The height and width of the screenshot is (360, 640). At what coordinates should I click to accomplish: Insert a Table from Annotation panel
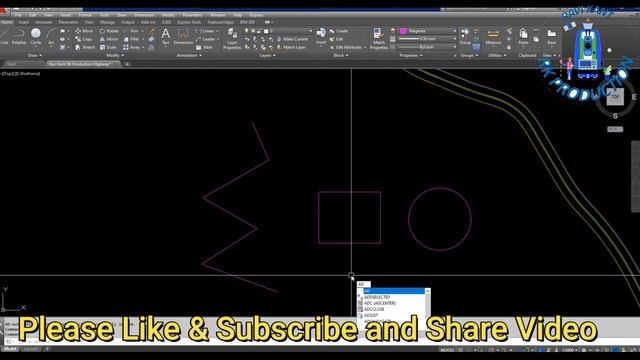coord(204,47)
